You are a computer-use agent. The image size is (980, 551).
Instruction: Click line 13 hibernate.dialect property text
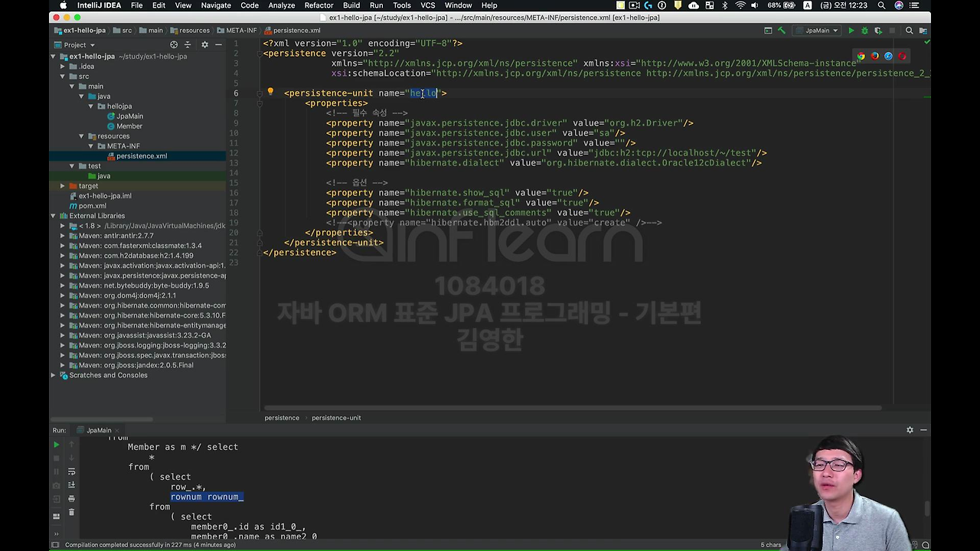click(x=543, y=163)
